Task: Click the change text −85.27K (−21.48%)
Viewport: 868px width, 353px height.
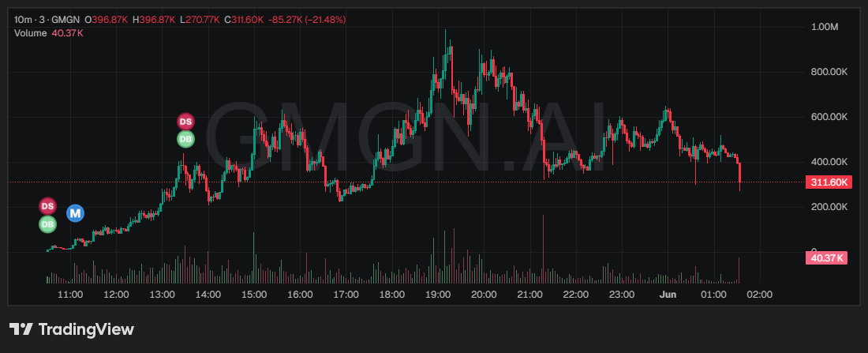Action: click(x=307, y=20)
